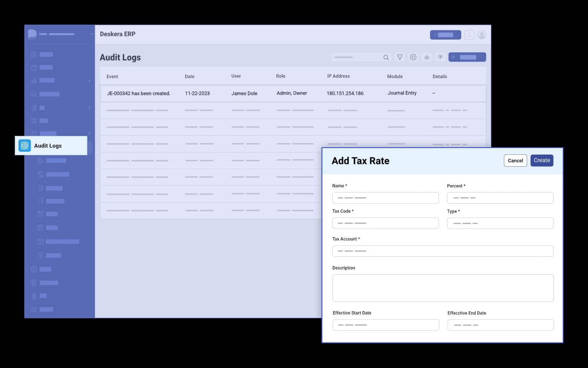Open the user profile avatar icon
The width and height of the screenshot is (588, 368).
tap(482, 35)
